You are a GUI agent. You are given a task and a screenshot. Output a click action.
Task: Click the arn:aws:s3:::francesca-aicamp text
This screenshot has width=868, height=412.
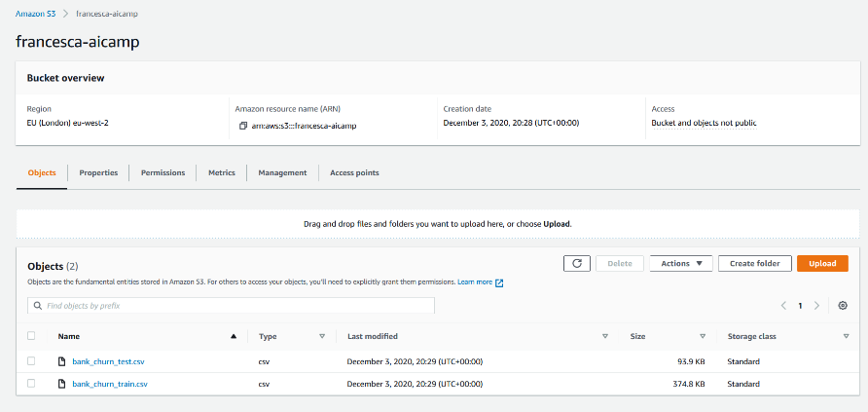[x=304, y=126]
